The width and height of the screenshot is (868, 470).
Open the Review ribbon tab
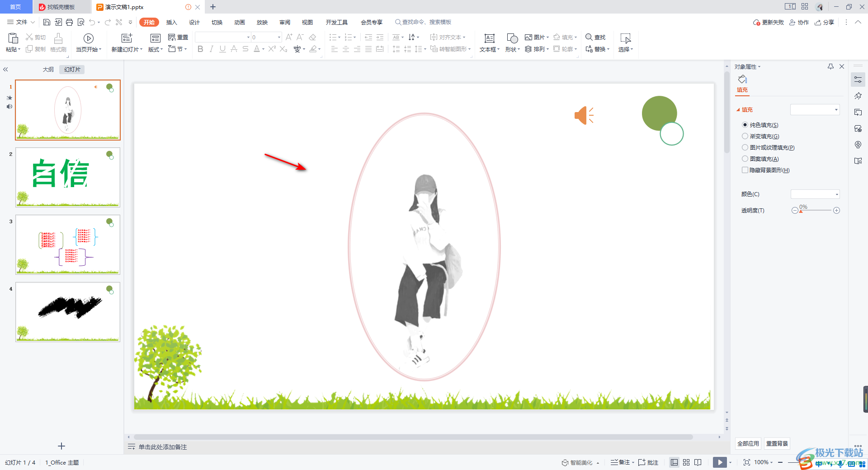click(x=285, y=22)
